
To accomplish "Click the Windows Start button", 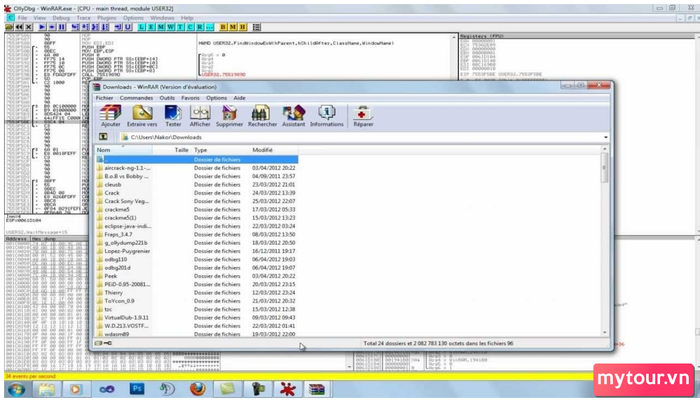I will [x=17, y=390].
